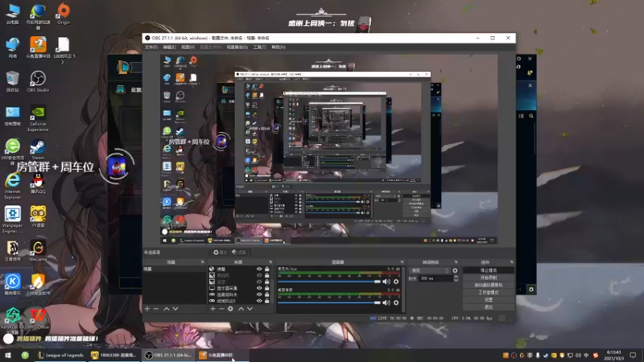Image resolution: width=644 pixels, height=362 pixels.
Task: Toggle the lock on 战地风云5 source
Action: [267, 301]
